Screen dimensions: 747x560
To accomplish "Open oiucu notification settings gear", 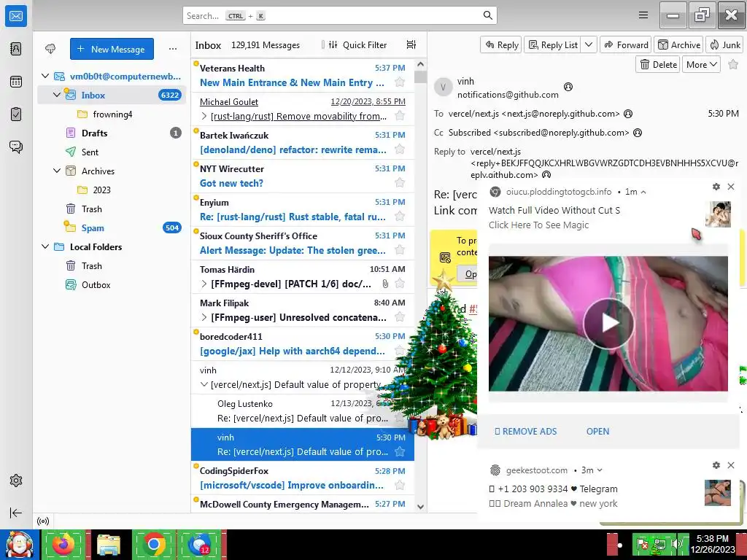I will click(x=716, y=187).
